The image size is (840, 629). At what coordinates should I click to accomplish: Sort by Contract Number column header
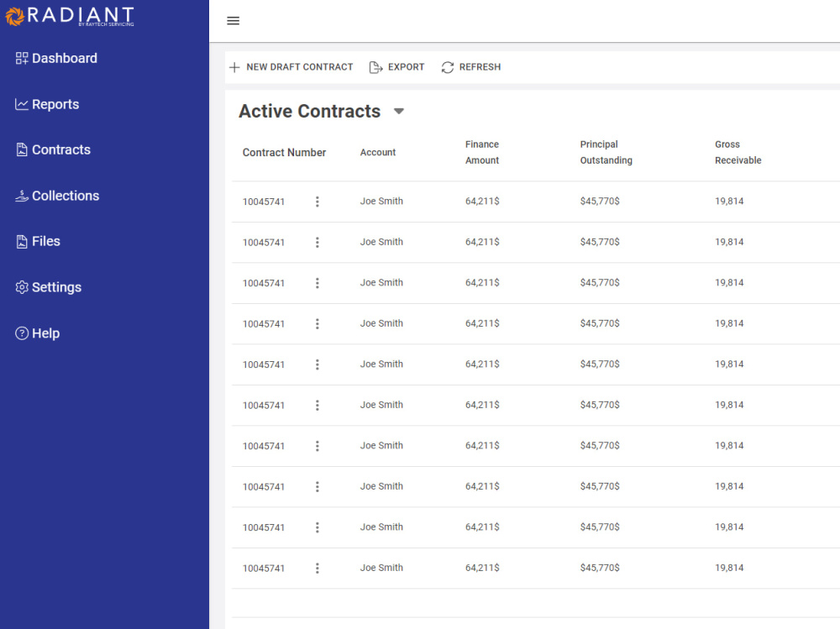[284, 153]
